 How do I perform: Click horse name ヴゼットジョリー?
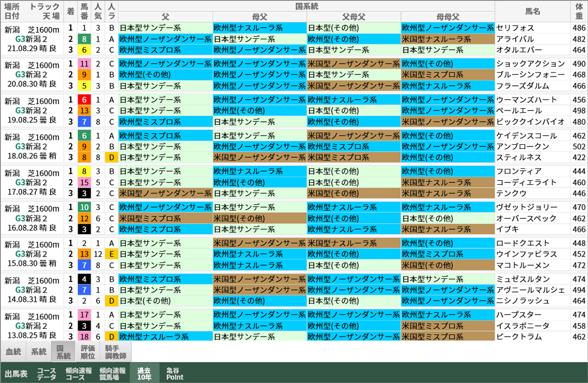526,208
